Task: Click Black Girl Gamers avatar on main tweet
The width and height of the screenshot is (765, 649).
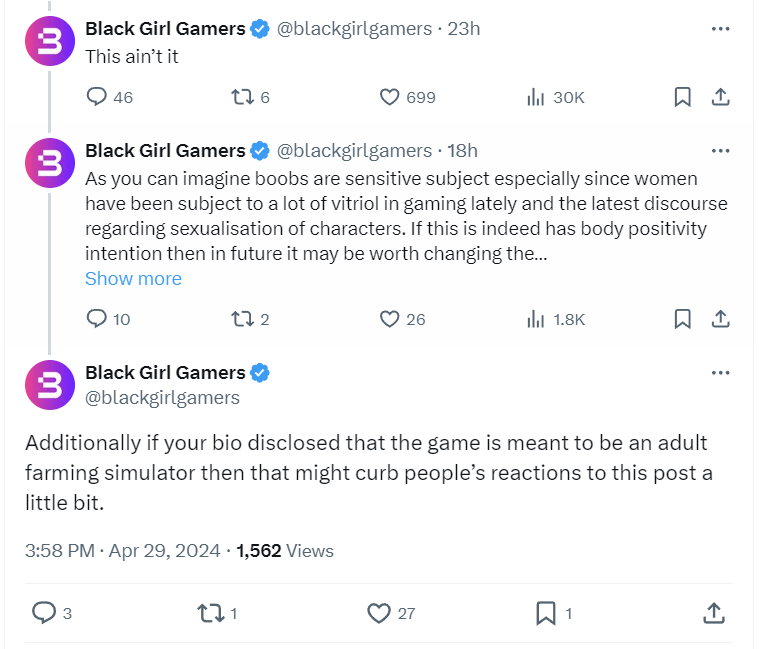Action: 50,385
